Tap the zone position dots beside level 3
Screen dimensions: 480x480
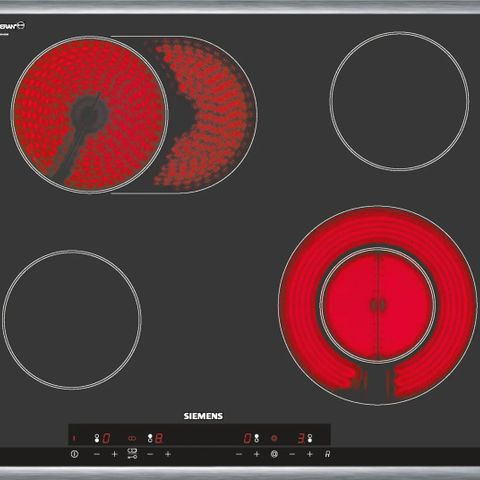tap(310, 438)
